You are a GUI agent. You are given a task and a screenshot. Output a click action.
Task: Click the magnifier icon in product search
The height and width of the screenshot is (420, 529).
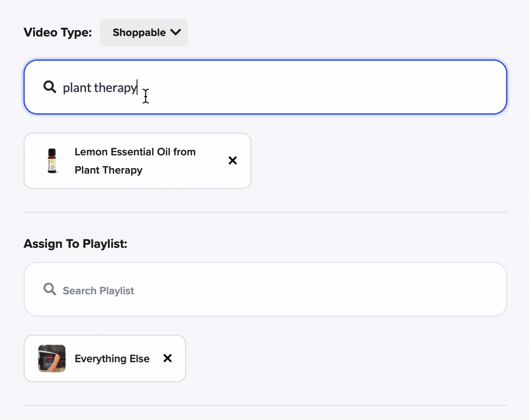click(49, 87)
